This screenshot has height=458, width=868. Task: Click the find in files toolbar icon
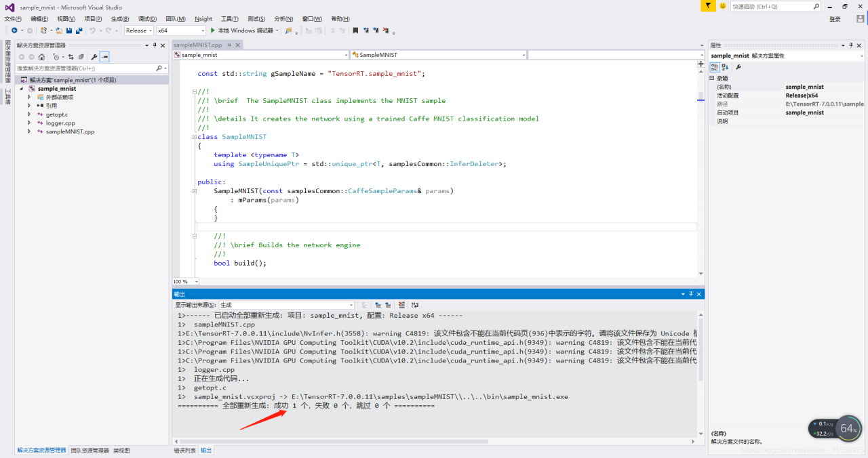coord(288,30)
